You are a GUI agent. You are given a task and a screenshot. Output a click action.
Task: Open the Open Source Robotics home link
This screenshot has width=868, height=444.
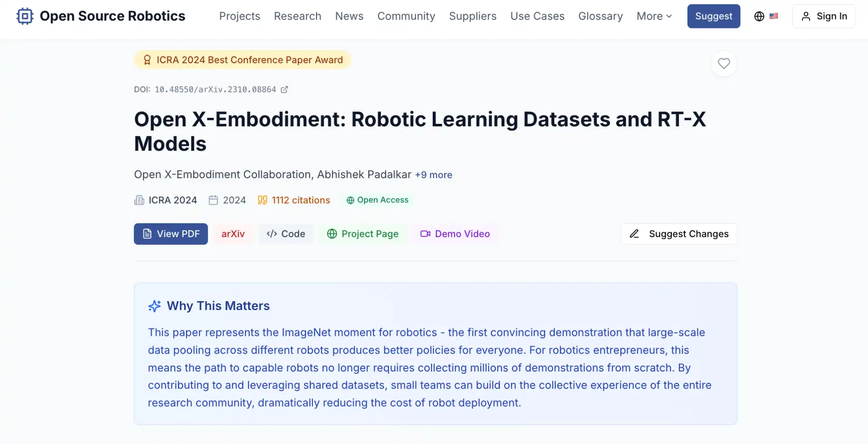pyautogui.click(x=101, y=16)
